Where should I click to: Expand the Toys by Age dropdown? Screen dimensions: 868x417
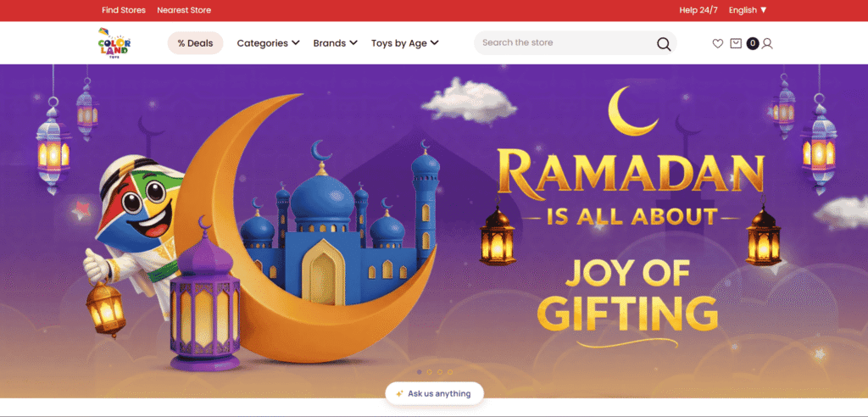[404, 43]
